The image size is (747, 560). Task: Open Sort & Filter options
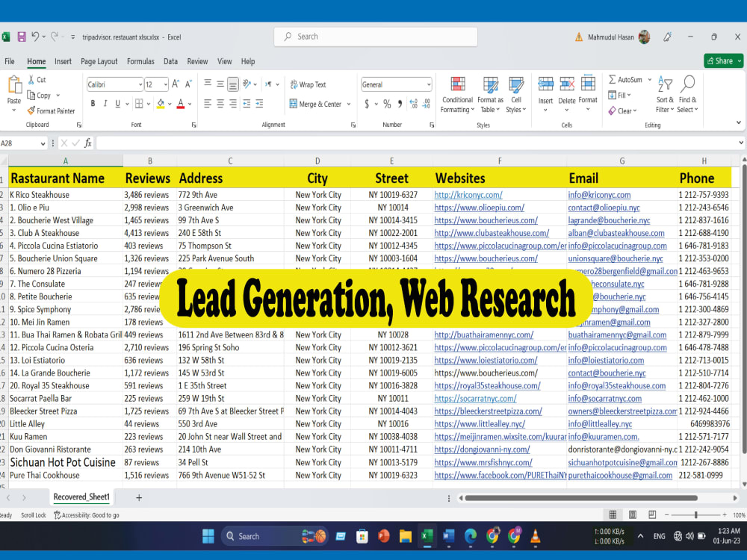point(665,95)
